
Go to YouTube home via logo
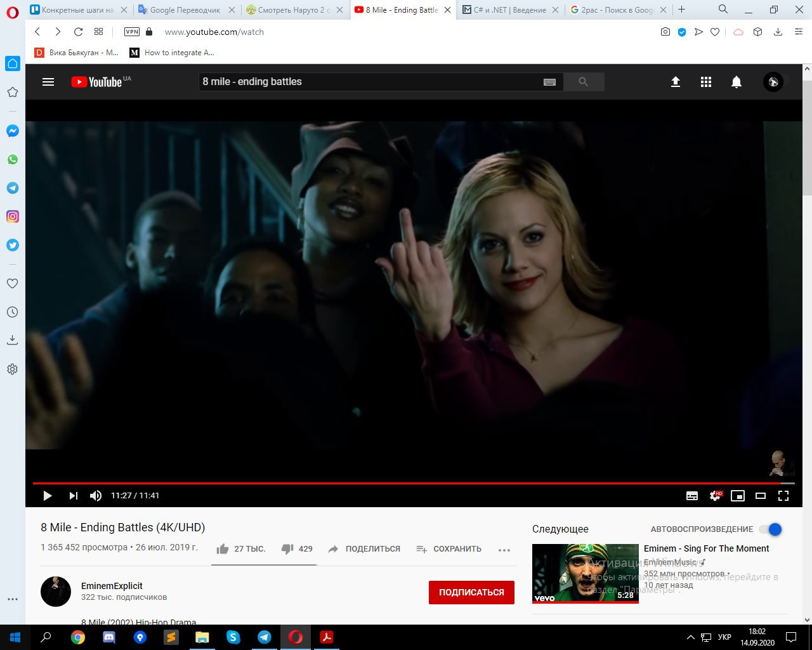[x=96, y=82]
